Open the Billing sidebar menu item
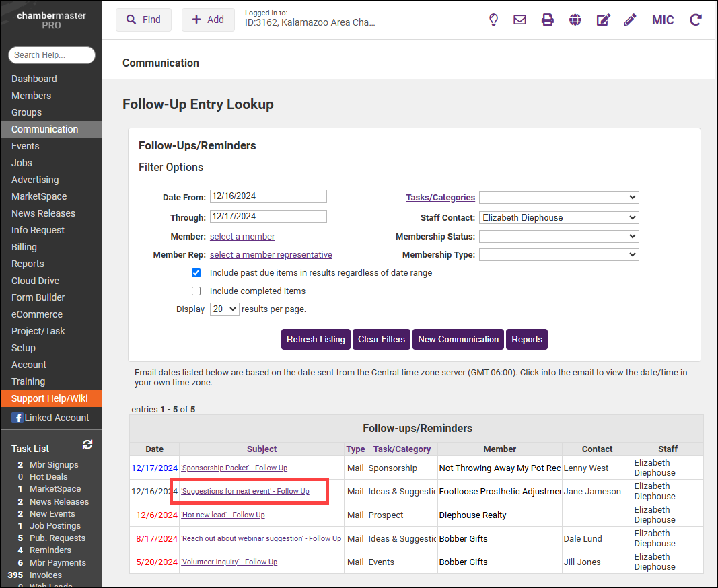This screenshot has height=588, width=718. (24, 247)
